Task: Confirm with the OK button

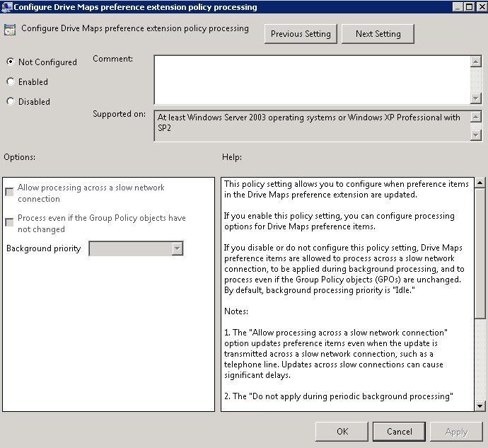Action: [342, 432]
